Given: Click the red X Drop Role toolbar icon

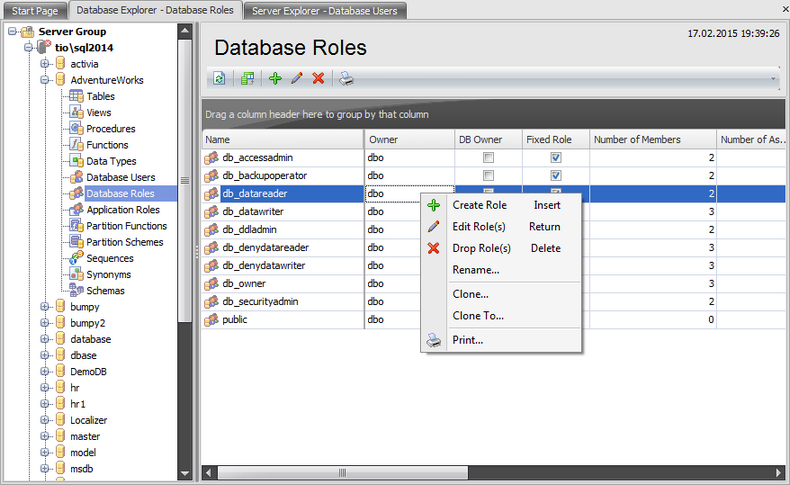Looking at the screenshot, I should [x=318, y=78].
